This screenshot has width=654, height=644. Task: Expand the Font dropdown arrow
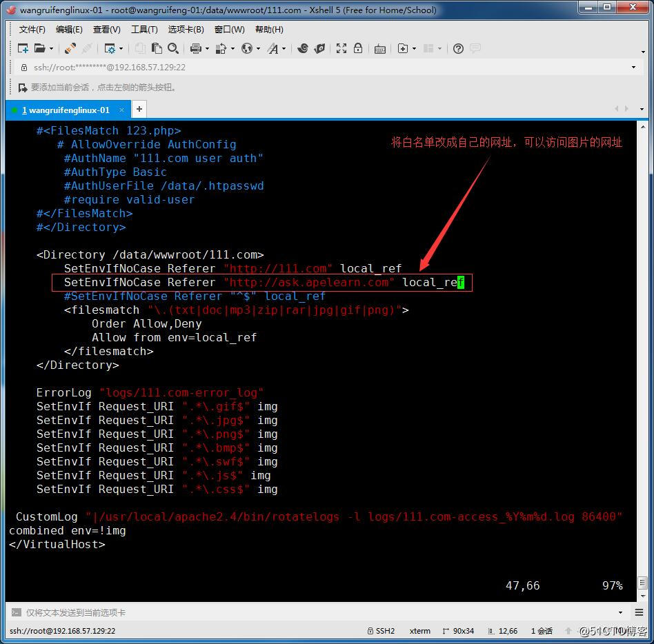284,49
